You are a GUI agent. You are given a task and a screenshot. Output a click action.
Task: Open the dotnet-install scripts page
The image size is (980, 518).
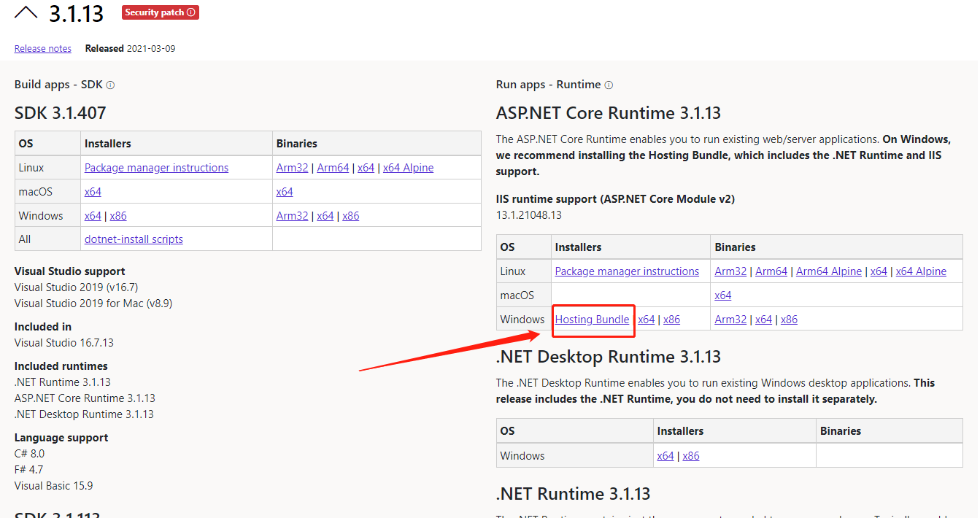click(134, 239)
